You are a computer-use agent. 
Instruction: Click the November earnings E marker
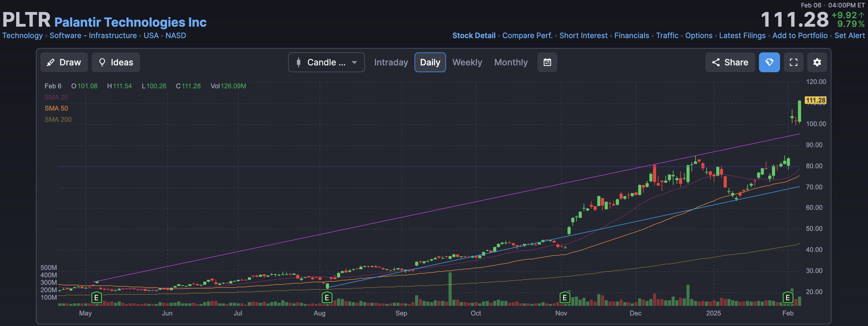pyautogui.click(x=565, y=298)
